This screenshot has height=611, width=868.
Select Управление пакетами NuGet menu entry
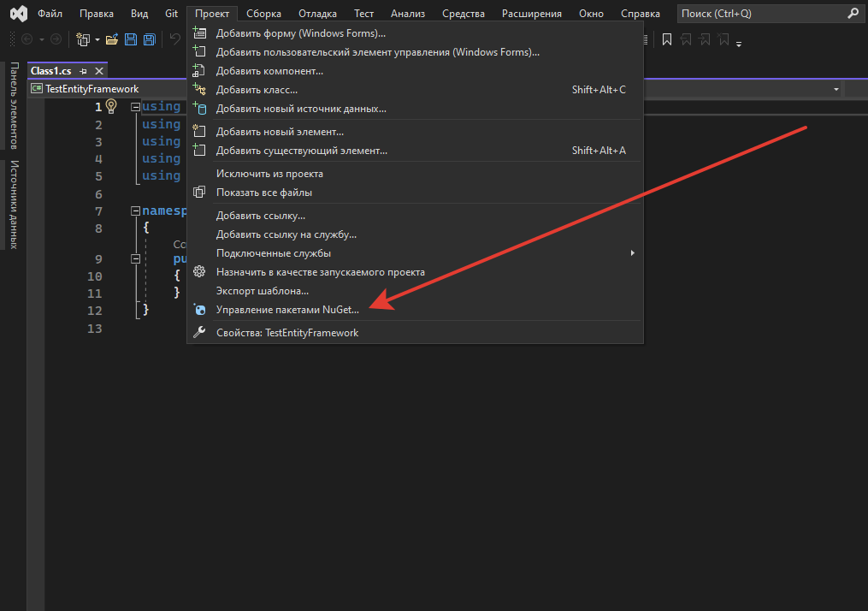pos(287,310)
